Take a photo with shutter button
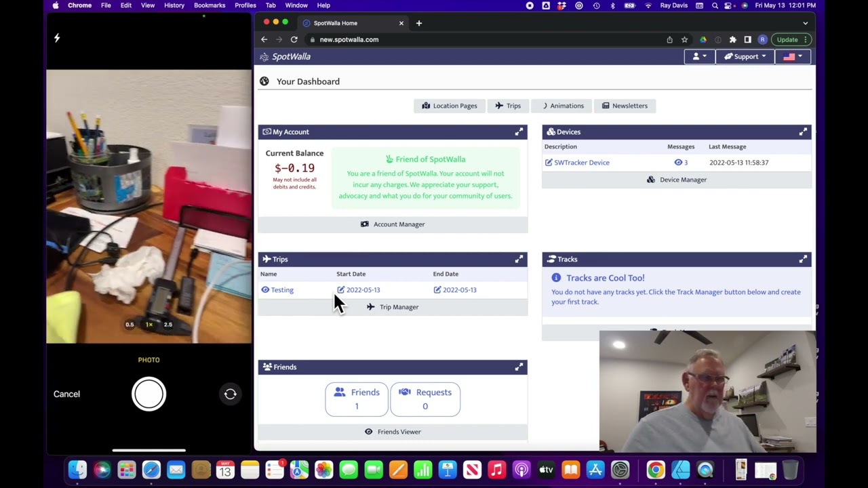 coord(149,394)
